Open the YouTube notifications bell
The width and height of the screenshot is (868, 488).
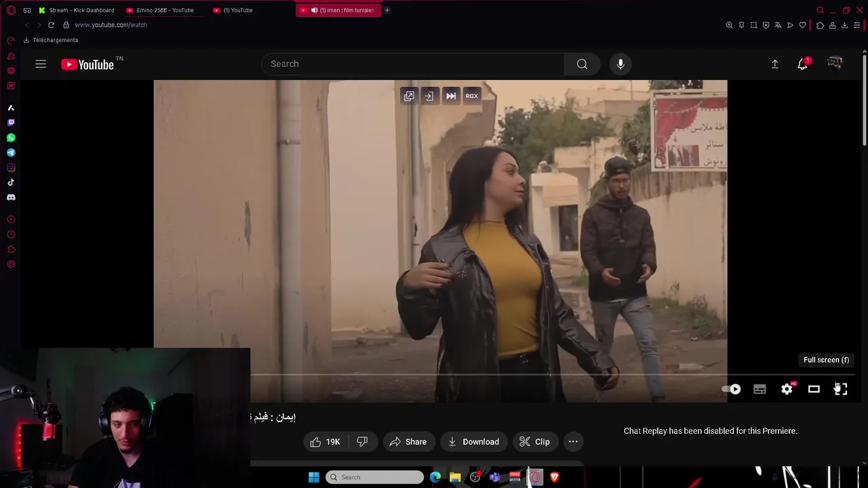pos(803,64)
